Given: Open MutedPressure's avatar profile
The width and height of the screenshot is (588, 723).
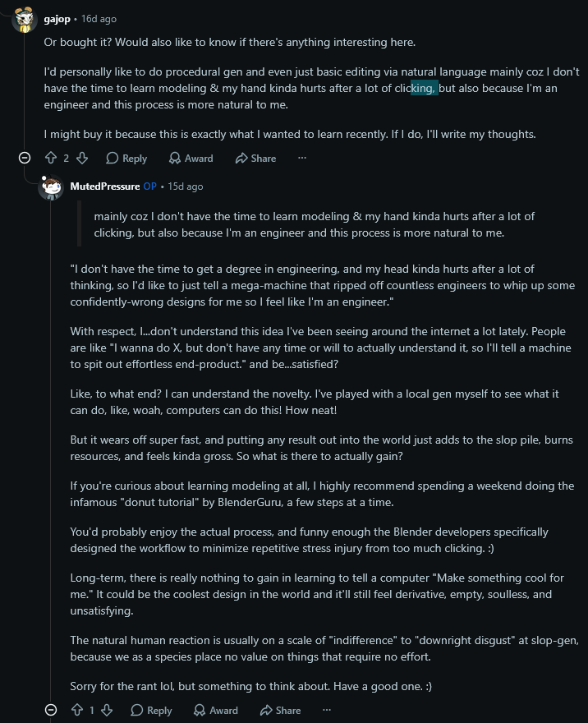Looking at the screenshot, I should pyautogui.click(x=51, y=187).
